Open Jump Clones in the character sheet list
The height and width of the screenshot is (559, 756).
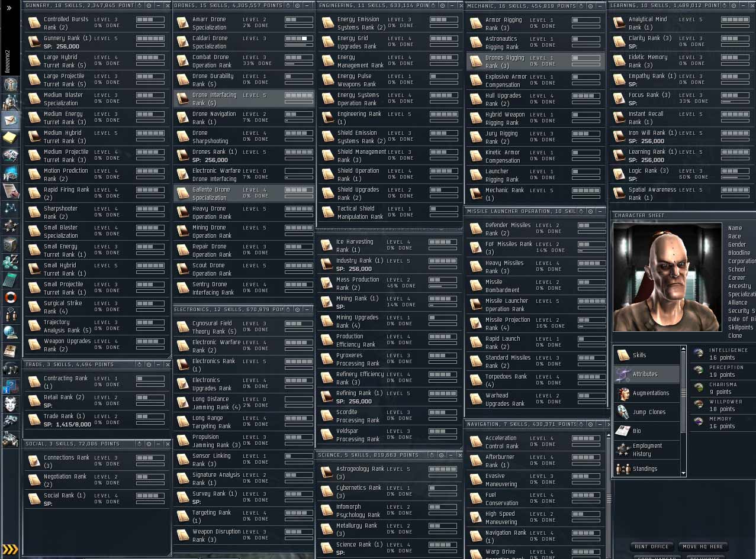tap(647, 412)
